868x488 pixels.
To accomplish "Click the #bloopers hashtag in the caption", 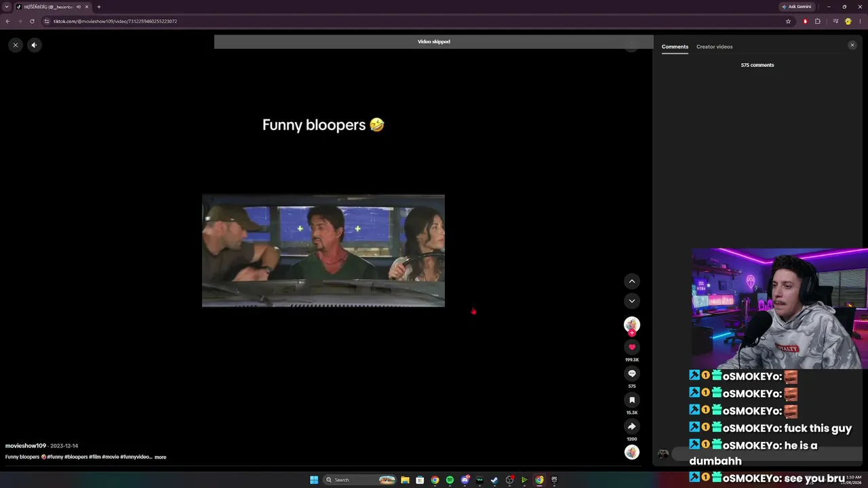I will [76, 457].
